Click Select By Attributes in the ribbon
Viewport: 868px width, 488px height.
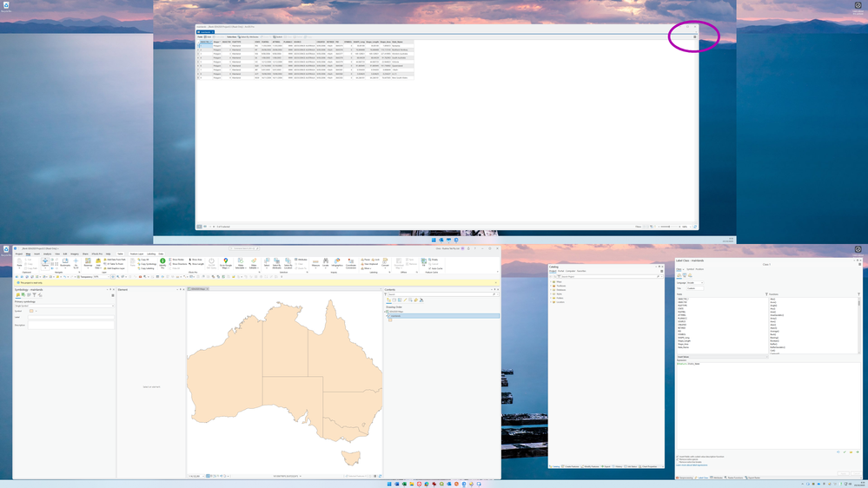coord(277,263)
